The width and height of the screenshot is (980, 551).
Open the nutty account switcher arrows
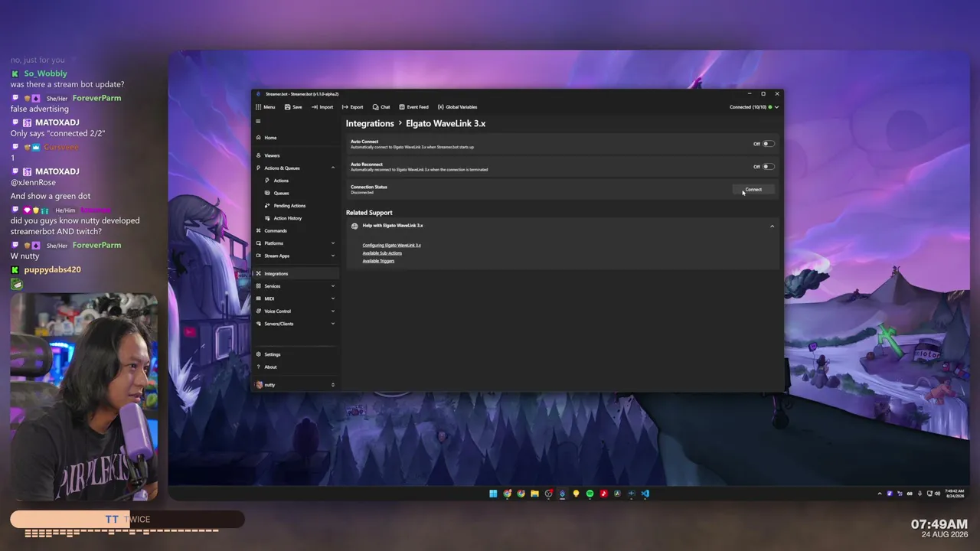pos(333,385)
